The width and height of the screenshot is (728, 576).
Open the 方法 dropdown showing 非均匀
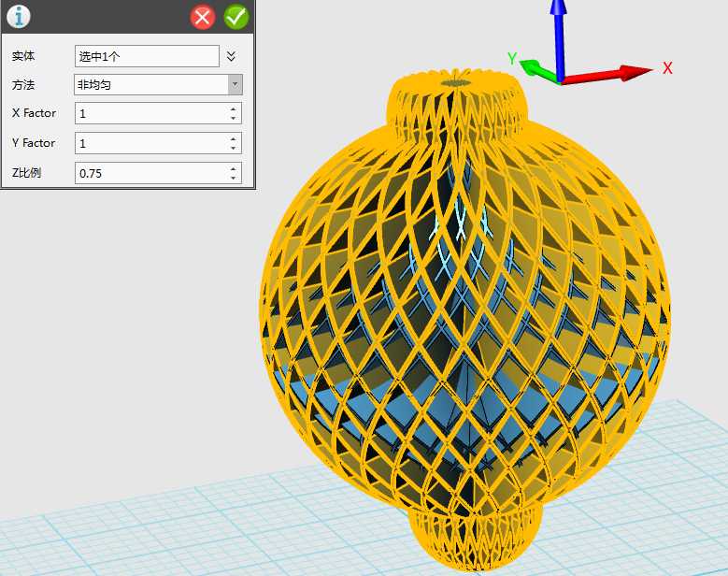pos(158,84)
